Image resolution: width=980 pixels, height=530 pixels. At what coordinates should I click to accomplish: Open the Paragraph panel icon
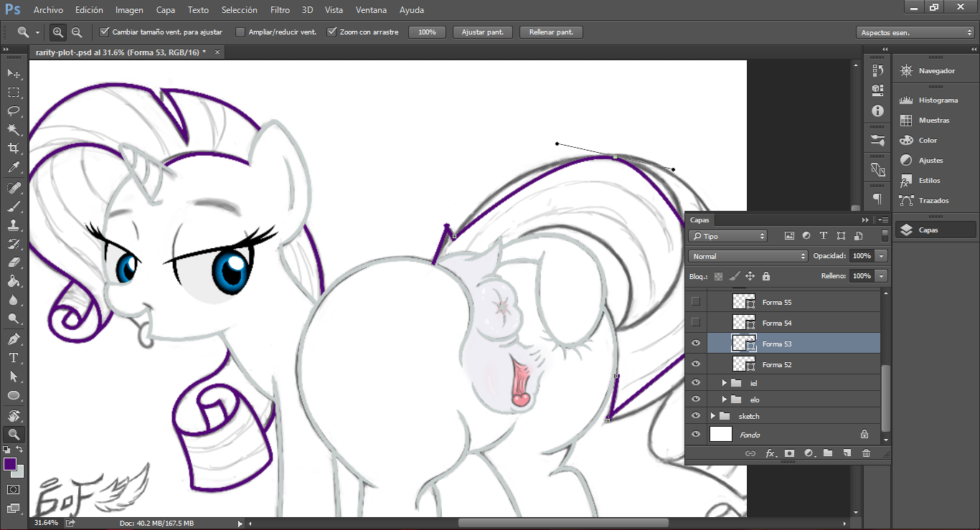877,199
